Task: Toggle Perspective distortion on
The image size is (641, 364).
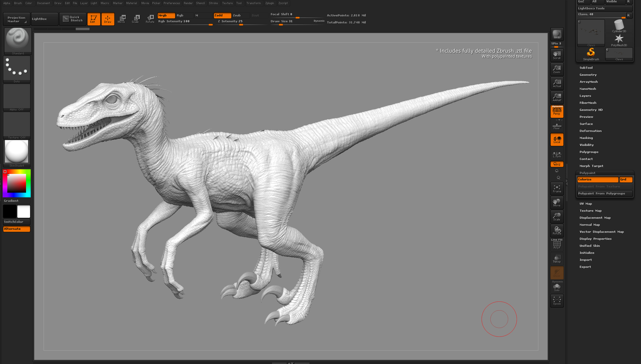Action: click(x=556, y=111)
